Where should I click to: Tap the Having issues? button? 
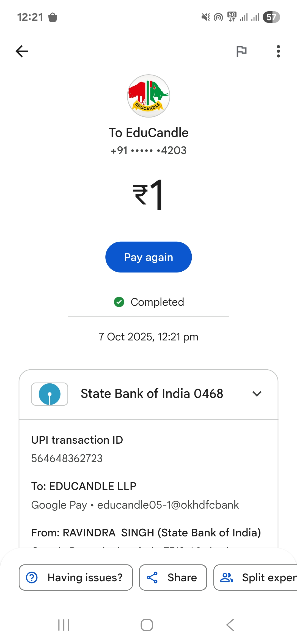pos(76,577)
